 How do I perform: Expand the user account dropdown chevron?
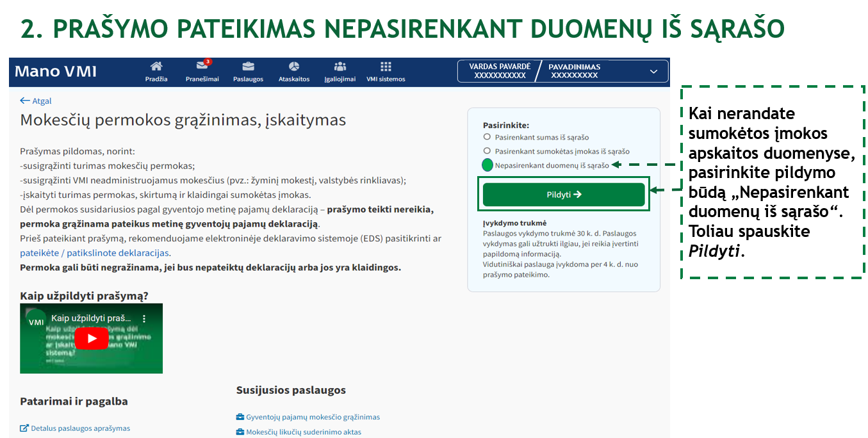coord(653,71)
